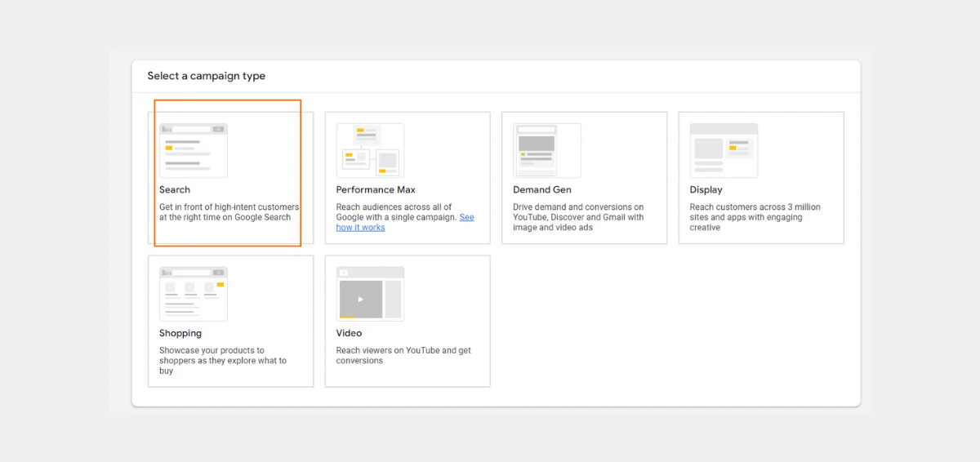Open the 'See how it works' link
The width and height of the screenshot is (980, 462).
pyautogui.click(x=405, y=222)
